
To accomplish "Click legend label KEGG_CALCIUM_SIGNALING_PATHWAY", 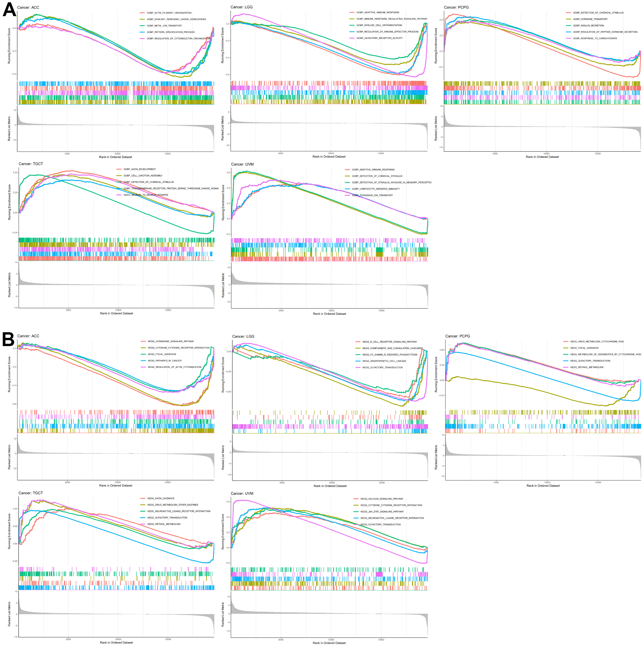I will [x=382, y=499].
